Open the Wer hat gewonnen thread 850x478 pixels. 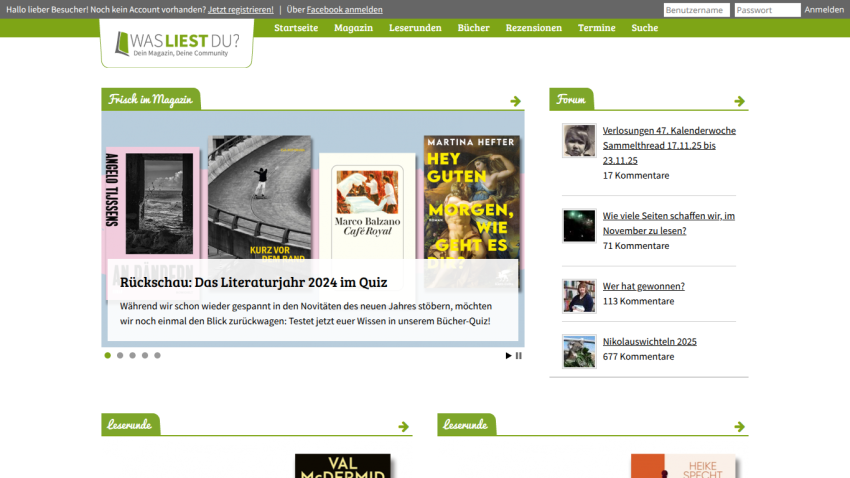pyautogui.click(x=643, y=286)
